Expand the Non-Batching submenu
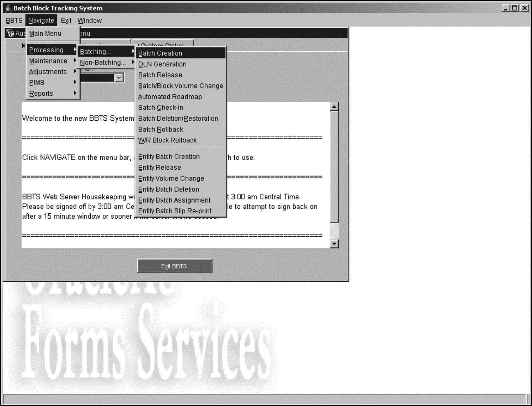 103,62
